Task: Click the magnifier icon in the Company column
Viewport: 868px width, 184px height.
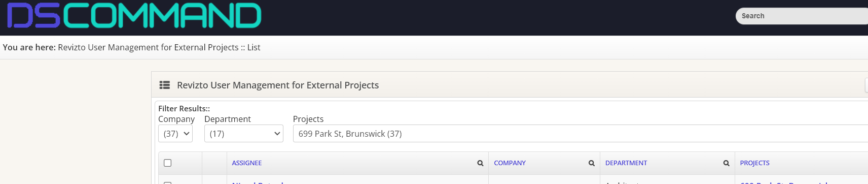Action: click(x=591, y=163)
